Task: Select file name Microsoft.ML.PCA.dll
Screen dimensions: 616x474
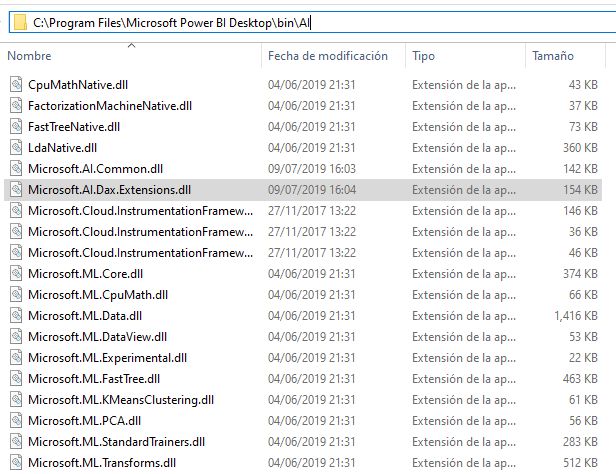Action: tap(84, 421)
